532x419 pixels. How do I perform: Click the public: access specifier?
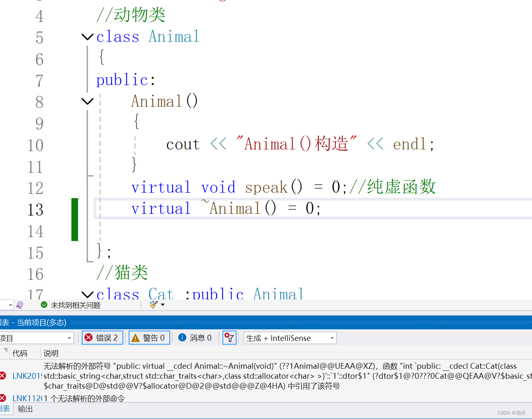126,80
